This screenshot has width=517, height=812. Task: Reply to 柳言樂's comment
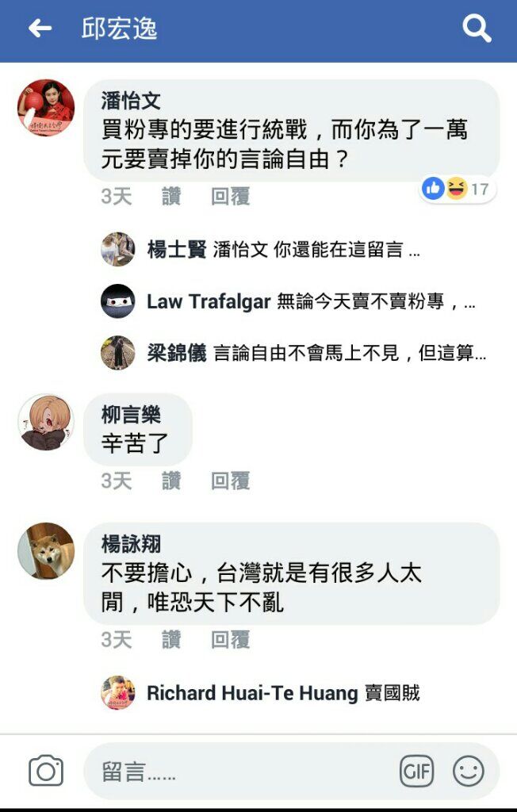tap(231, 481)
